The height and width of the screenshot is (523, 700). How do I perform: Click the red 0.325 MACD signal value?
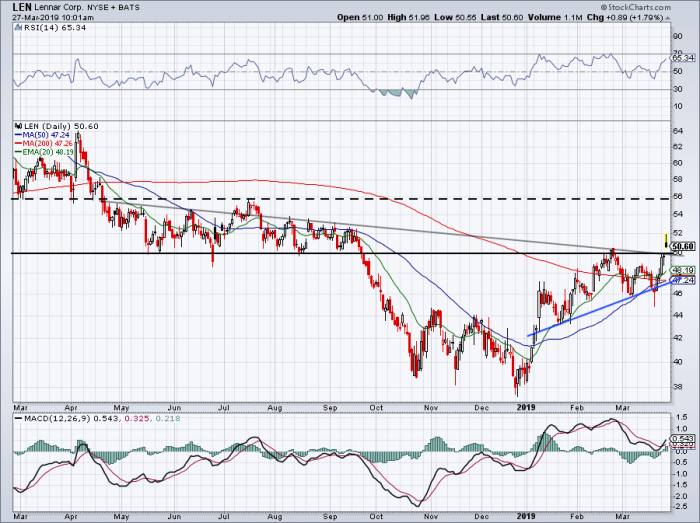[x=137, y=419]
